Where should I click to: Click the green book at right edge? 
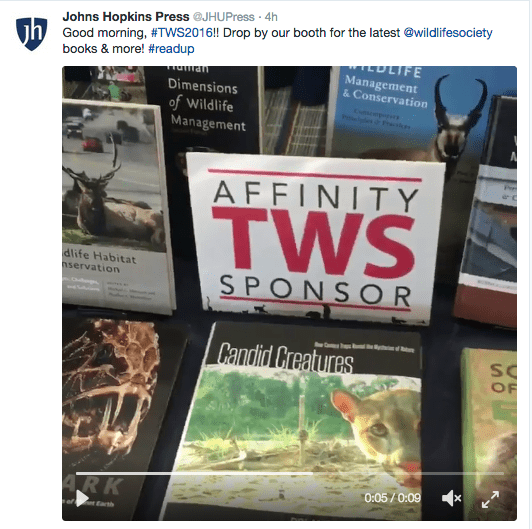(489, 434)
